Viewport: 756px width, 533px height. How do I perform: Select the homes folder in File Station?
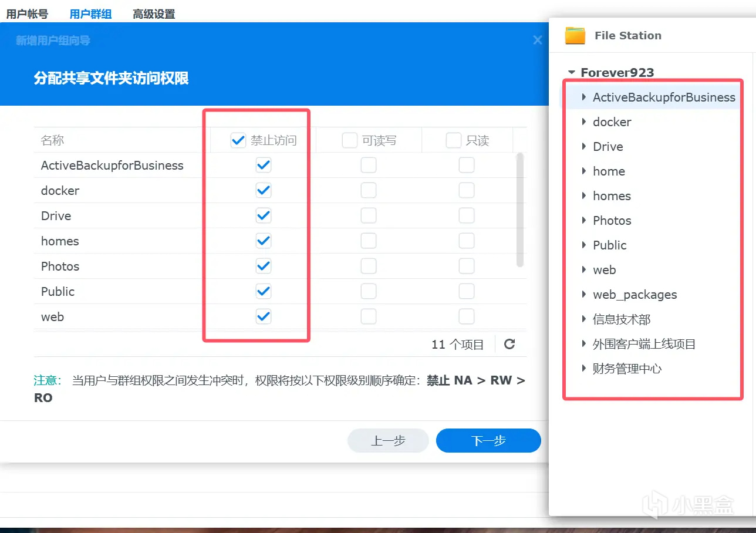tap(612, 196)
